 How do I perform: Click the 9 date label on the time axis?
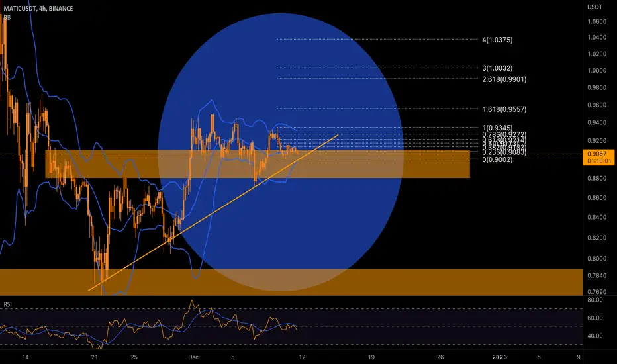click(579, 357)
